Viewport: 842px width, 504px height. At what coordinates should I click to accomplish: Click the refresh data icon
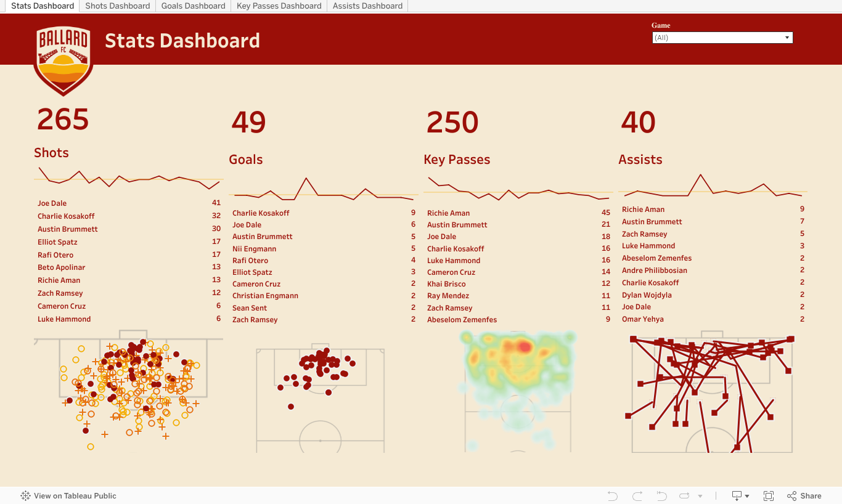click(x=684, y=496)
